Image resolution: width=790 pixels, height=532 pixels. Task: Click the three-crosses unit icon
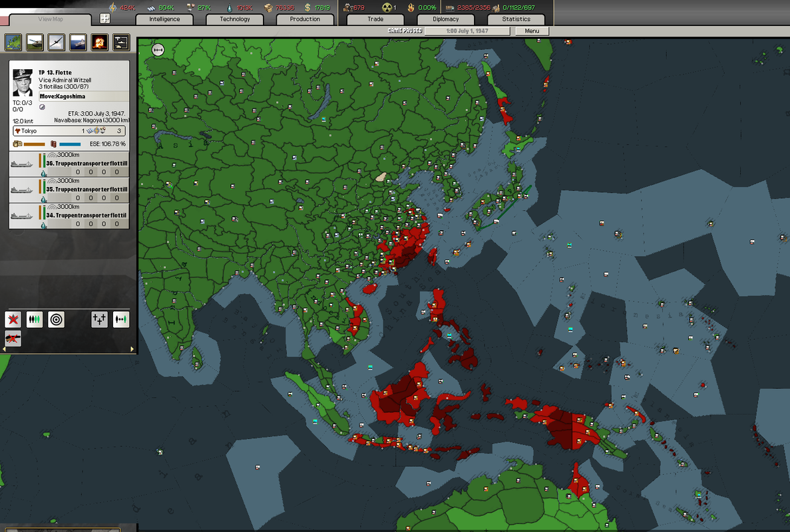pos(99,319)
